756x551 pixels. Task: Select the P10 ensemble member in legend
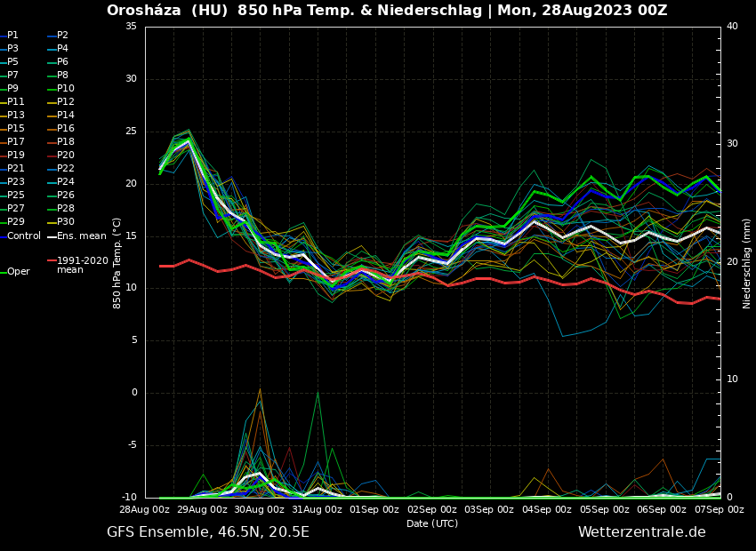(66, 89)
